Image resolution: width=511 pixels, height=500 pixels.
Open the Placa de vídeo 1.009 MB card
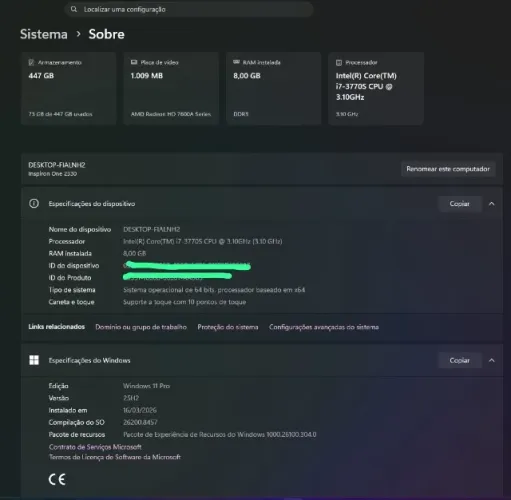pyautogui.click(x=171, y=88)
